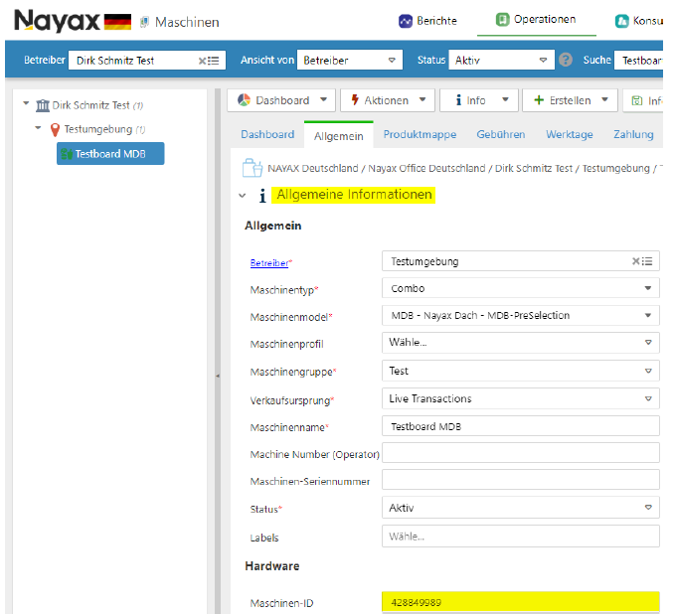Screen dimensions: 675x616
Task: Select Testumgebung in the tree
Action: coord(98,129)
